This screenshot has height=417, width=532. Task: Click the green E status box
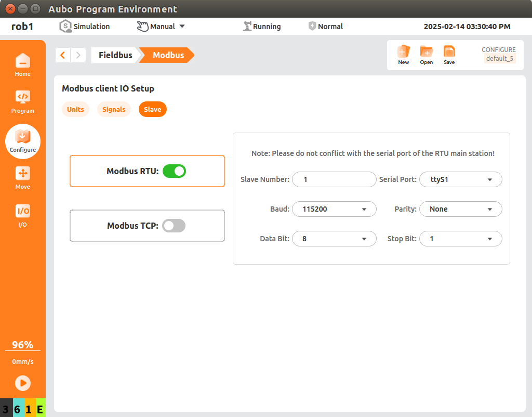[41, 409]
